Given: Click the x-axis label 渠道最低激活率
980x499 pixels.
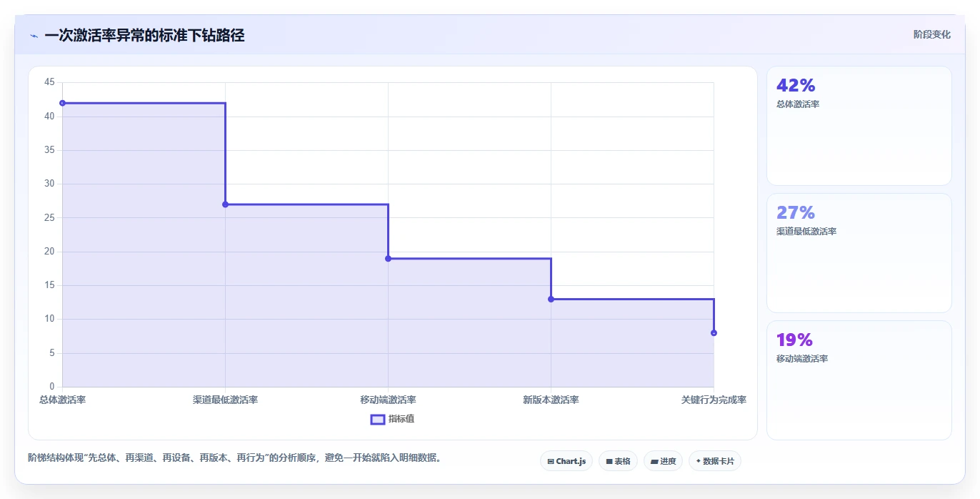Looking at the screenshot, I should pos(225,400).
